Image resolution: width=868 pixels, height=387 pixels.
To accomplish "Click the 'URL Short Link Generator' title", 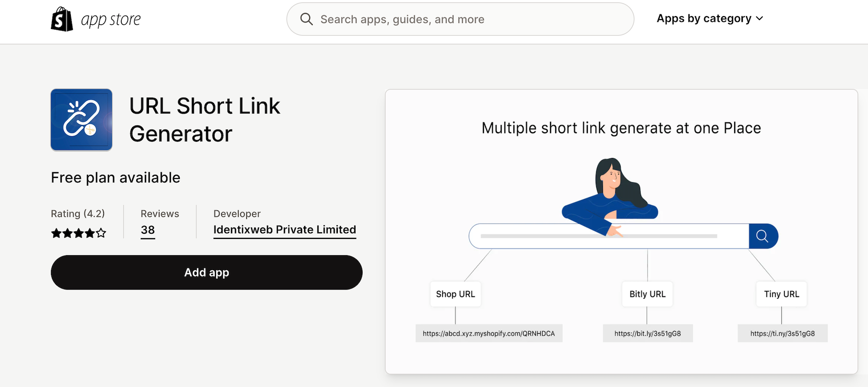I will 205,120.
